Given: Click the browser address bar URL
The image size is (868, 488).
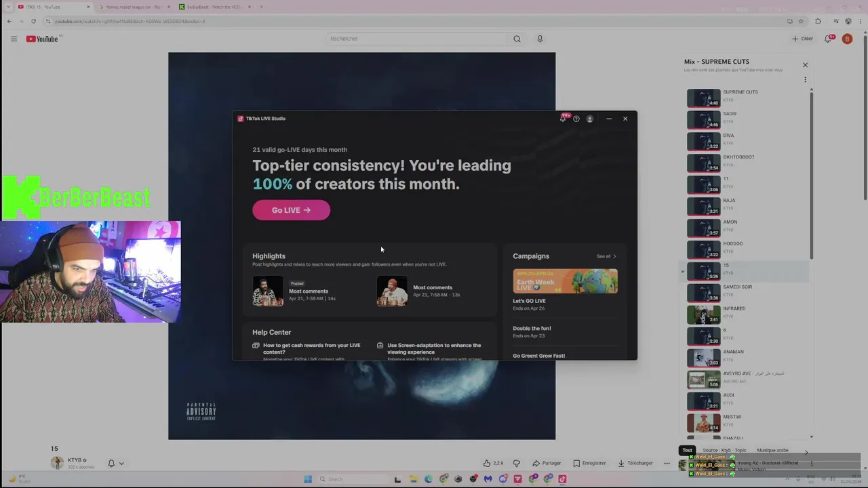Looking at the screenshot, I should [x=129, y=21].
